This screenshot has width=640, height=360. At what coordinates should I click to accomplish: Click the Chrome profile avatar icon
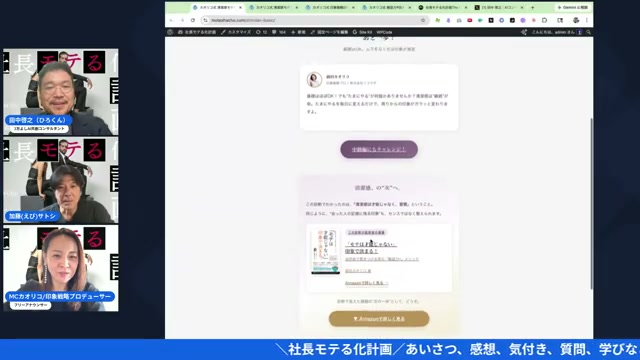(576, 20)
